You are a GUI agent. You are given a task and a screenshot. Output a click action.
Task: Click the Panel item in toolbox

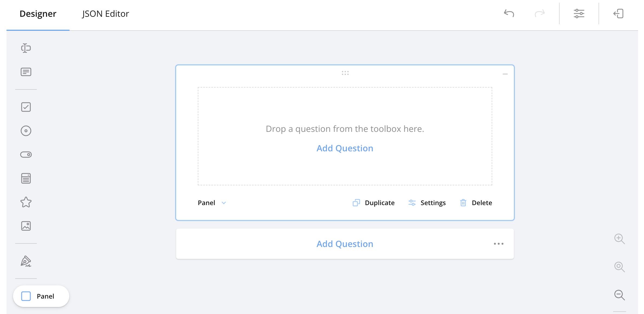(41, 296)
